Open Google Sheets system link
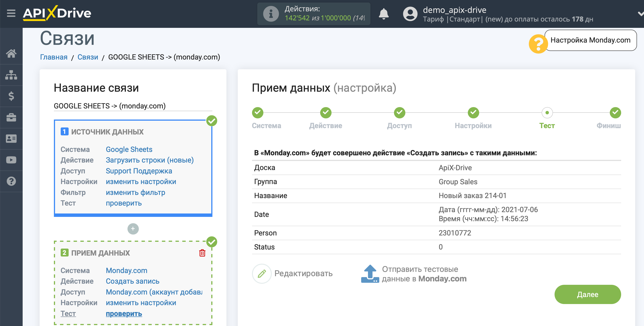The height and width of the screenshot is (326, 644). (x=129, y=149)
